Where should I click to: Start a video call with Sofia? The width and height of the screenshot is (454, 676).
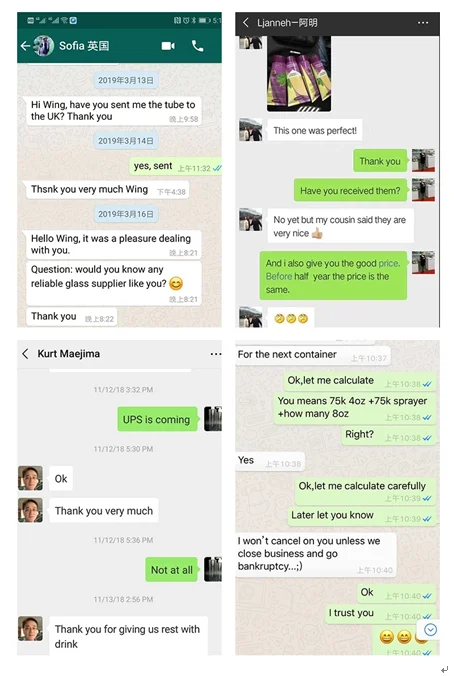pyautogui.click(x=168, y=46)
